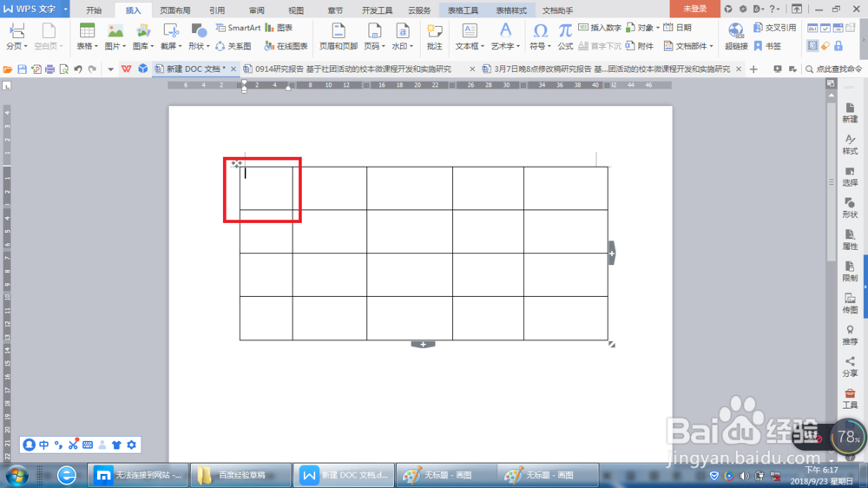Screen dimensions: 868x488
Task: Switch to the 页面布局 ribbon tab
Action: pyautogui.click(x=175, y=10)
